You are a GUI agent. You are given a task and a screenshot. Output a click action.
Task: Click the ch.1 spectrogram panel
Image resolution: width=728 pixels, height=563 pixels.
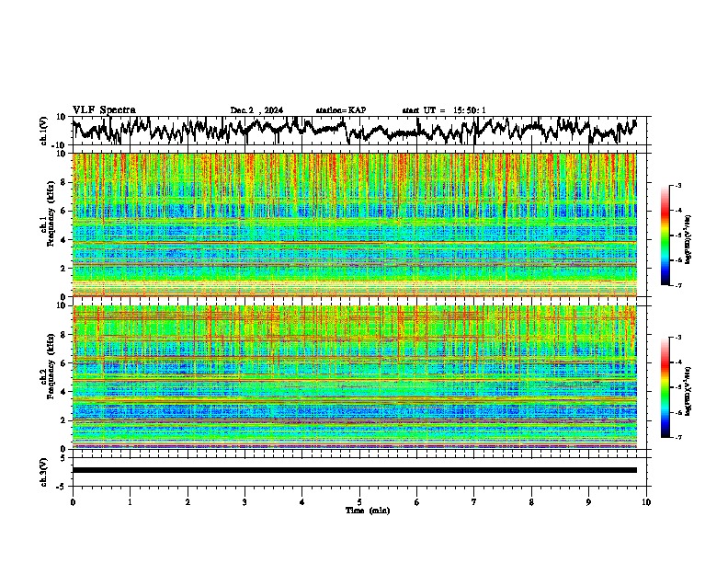[x=355, y=224]
